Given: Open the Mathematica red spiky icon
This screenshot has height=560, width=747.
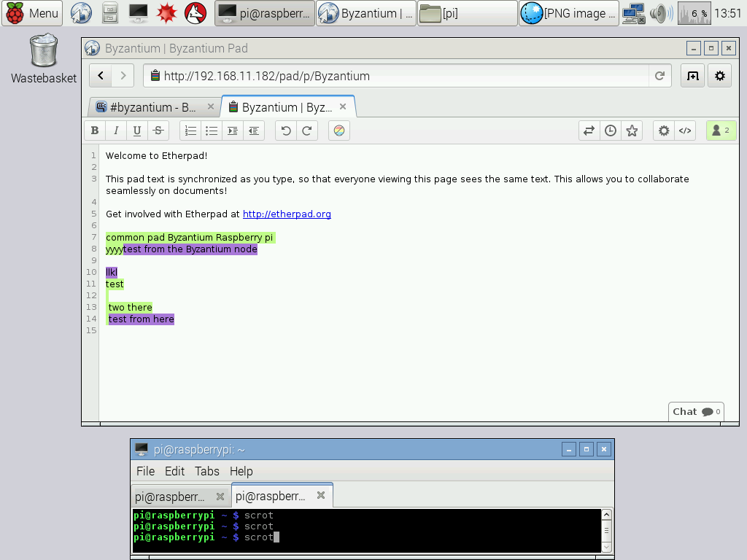Looking at the screenshot, I should click(167, 13).
